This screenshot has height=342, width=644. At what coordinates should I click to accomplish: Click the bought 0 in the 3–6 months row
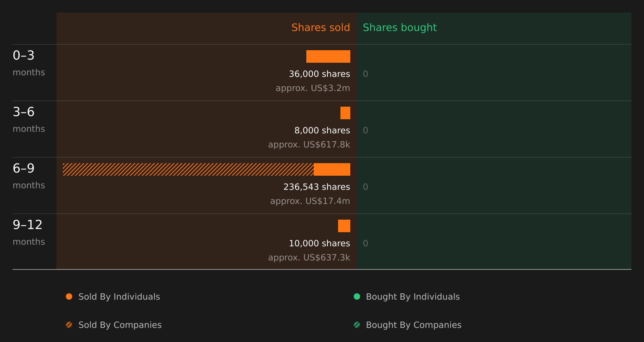click(x=366, y=131)
